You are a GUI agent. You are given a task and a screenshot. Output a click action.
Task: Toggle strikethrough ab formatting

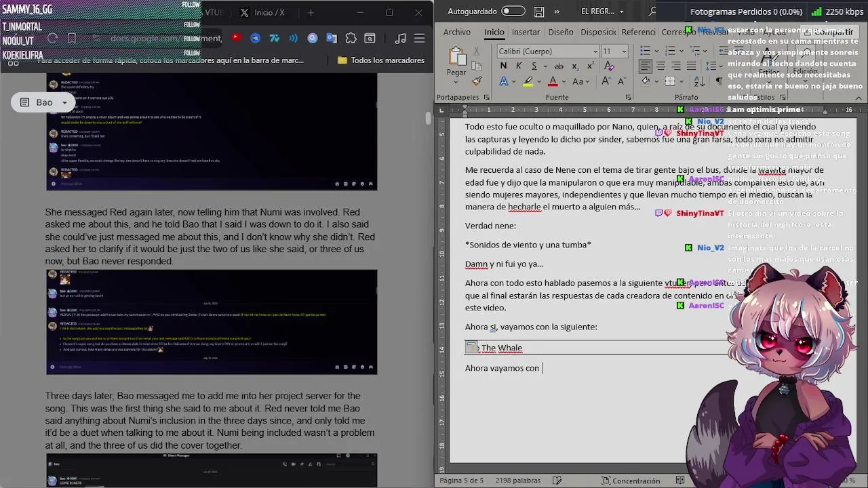point(559,66)
